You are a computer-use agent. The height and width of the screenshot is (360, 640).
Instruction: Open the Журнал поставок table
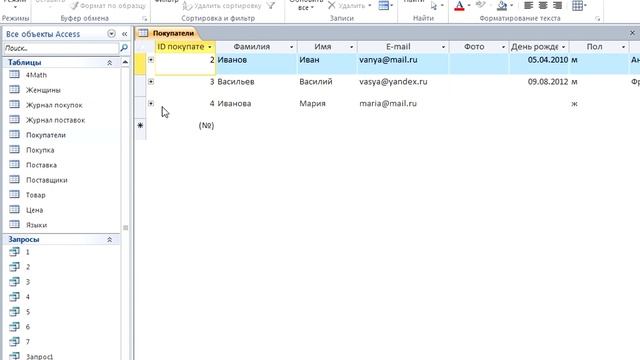click(55, 120)
